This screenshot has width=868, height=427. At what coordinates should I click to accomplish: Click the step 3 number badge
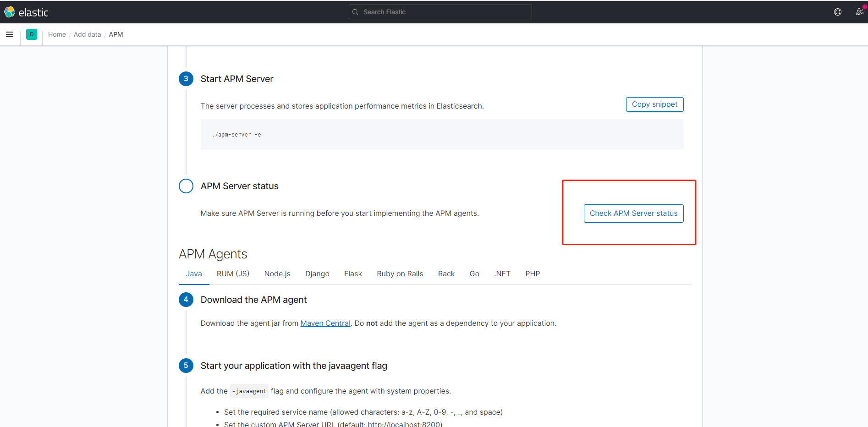pyautogui.click(x=186, y=79)
